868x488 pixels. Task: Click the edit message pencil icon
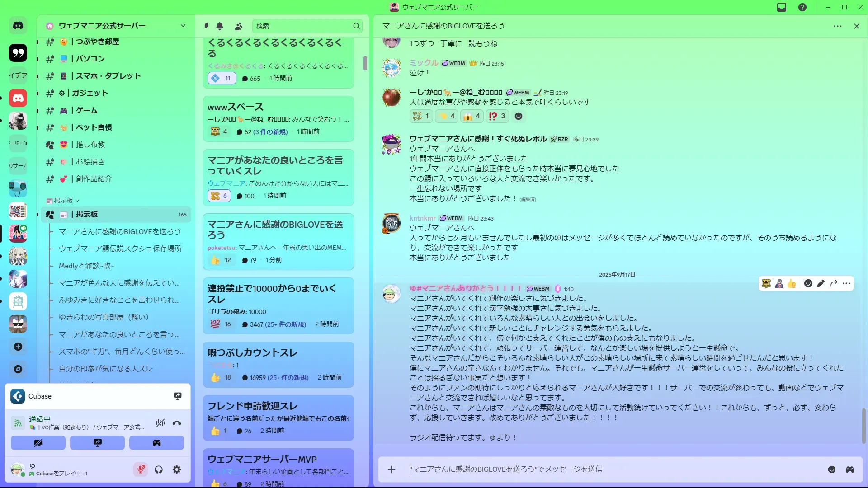pos(821,283)
